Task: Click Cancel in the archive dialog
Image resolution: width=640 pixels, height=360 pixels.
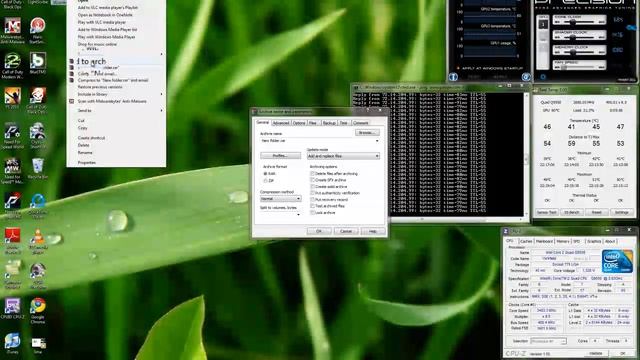Action: click(346, 231)
